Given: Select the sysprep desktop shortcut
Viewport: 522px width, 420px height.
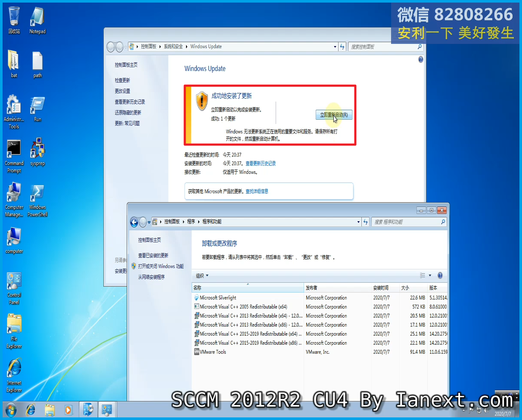Looking at the screenshot, I should [x=37, y=152].
